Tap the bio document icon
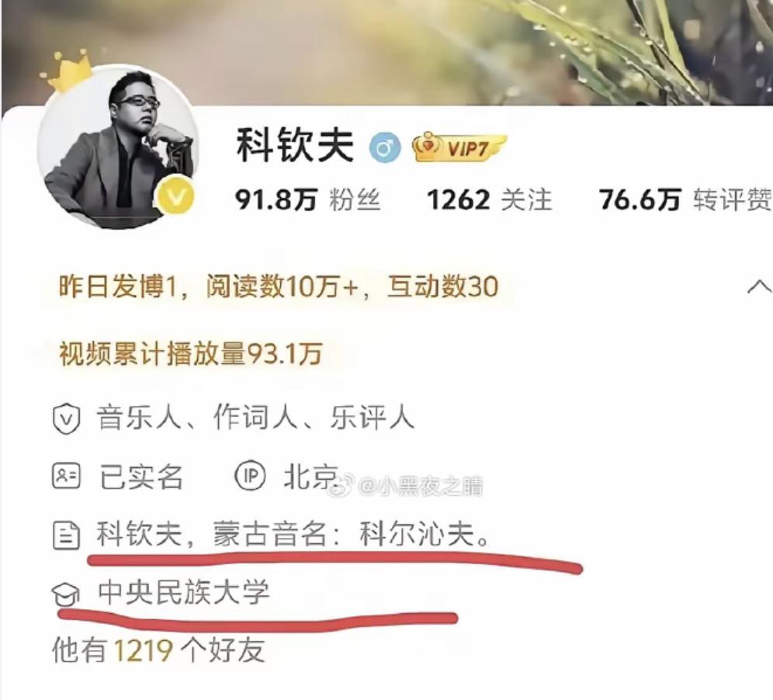Screen dimensions: 773x700 (66, 535)
